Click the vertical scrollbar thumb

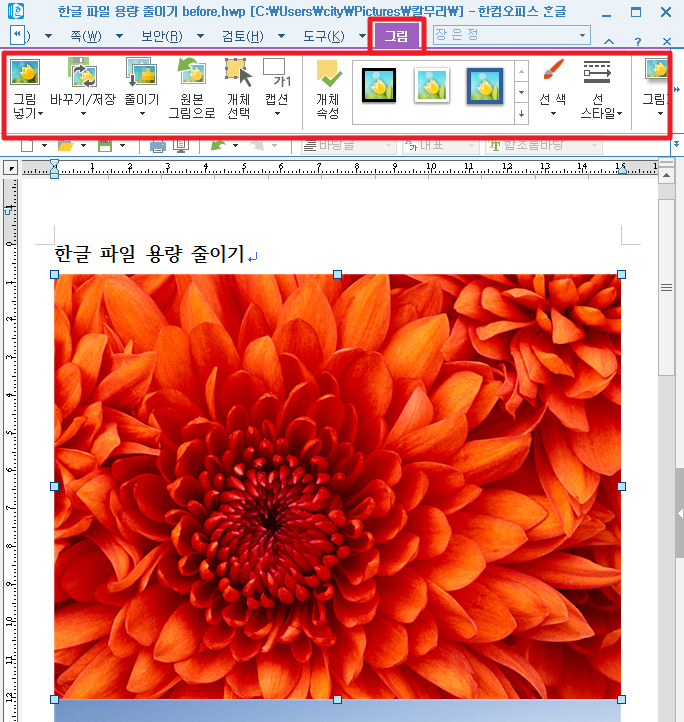coord(666,288)
